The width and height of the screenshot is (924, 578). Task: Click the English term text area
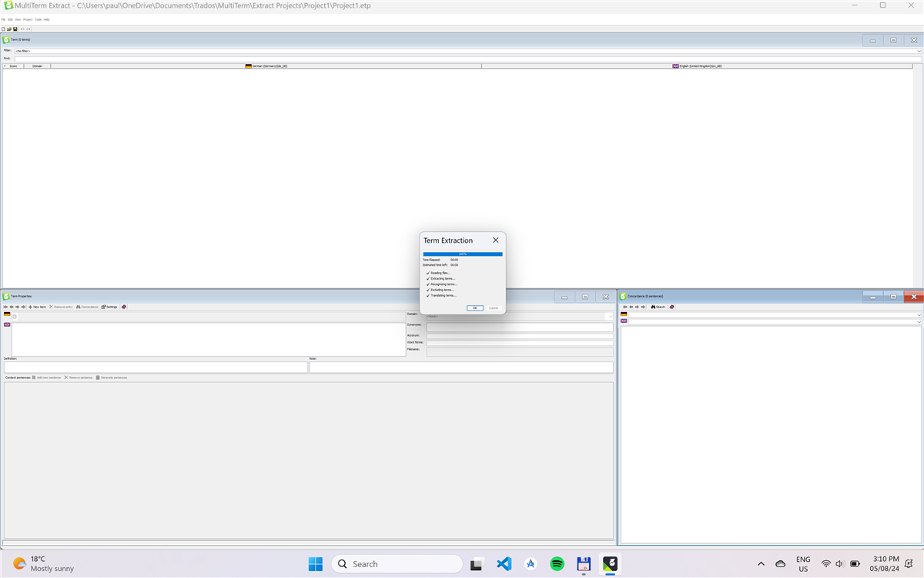[x=209, y=339]
